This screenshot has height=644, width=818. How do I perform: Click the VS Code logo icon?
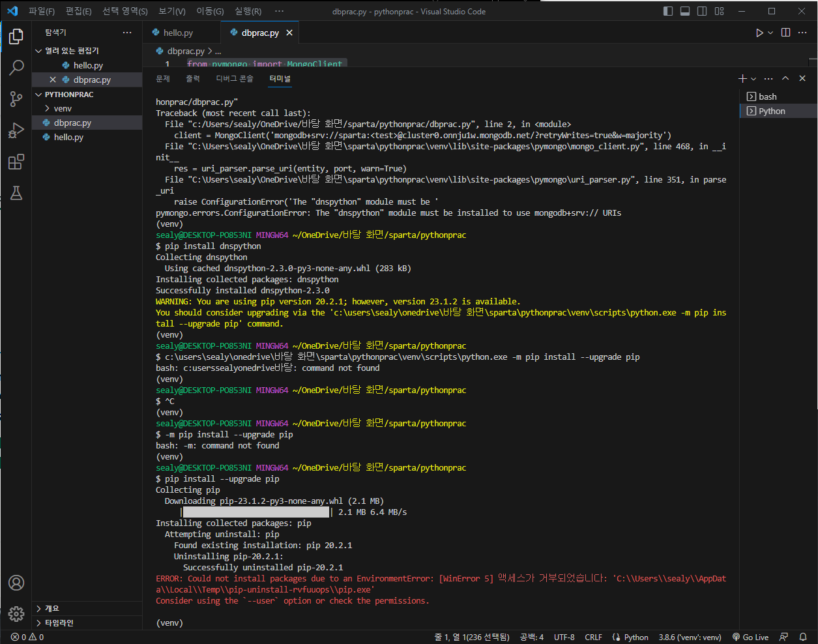tap(12, 11)
